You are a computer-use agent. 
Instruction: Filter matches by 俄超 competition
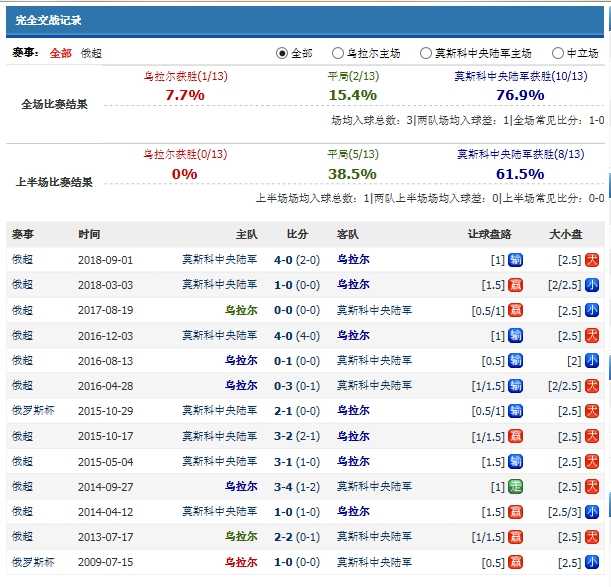pyautogui.click(x=91, y=53)
